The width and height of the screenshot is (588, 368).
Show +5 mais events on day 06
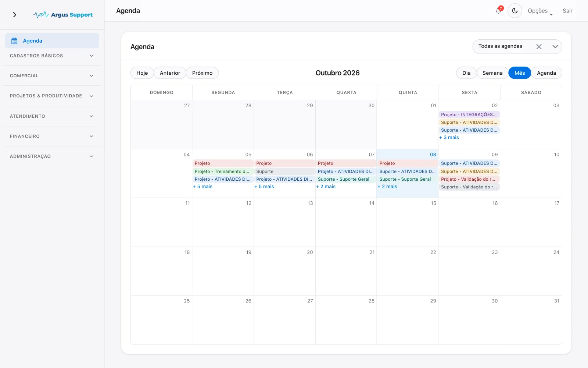click(x=264, y=187)
